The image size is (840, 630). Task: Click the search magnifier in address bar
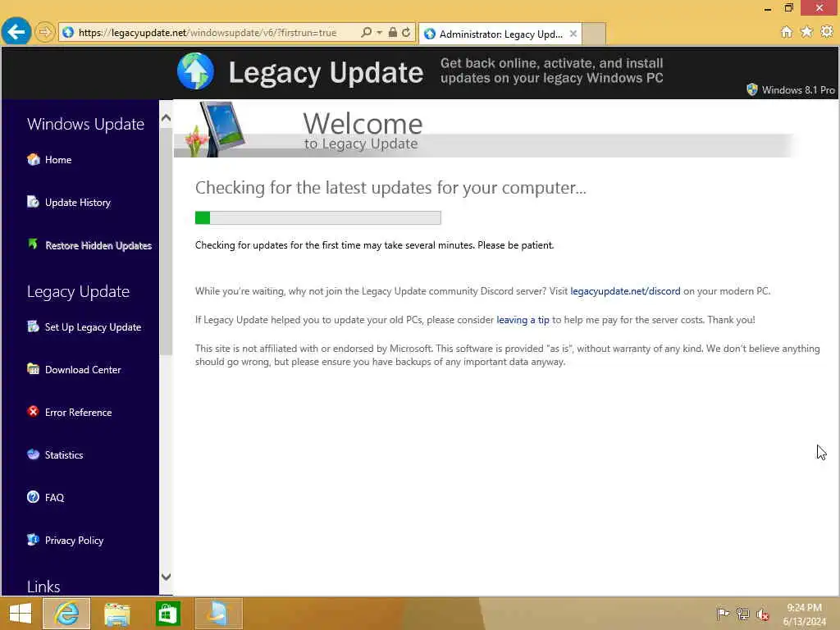(367, 32)
